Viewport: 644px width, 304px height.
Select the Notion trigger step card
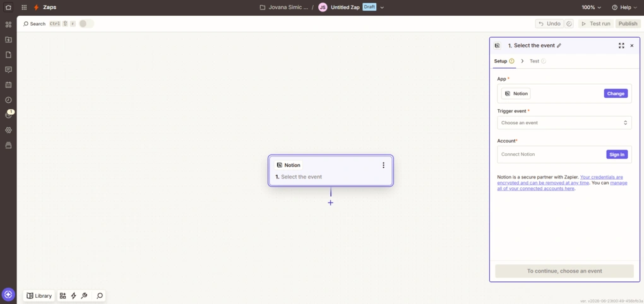331,171
